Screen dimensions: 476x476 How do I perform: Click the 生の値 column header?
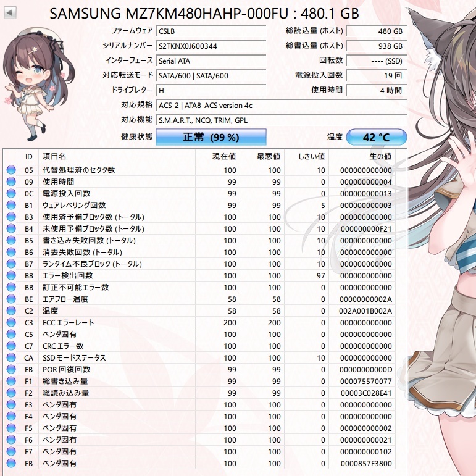pos(362,157)
